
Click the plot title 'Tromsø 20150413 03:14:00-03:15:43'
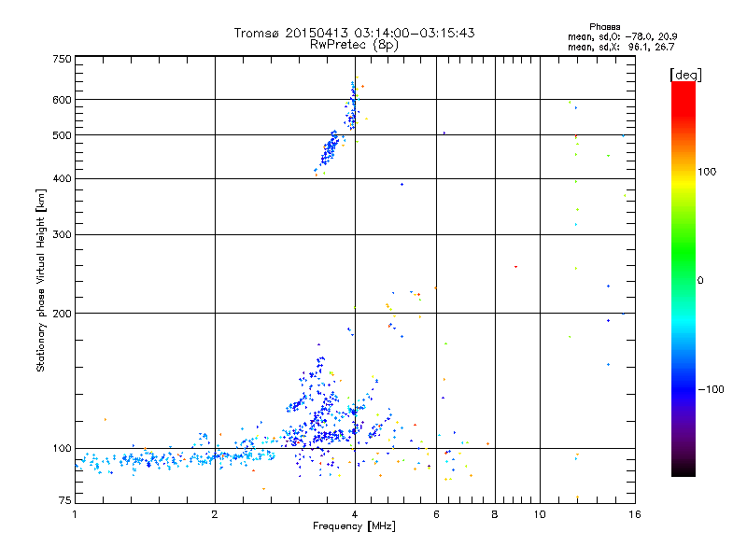[354, 33]
